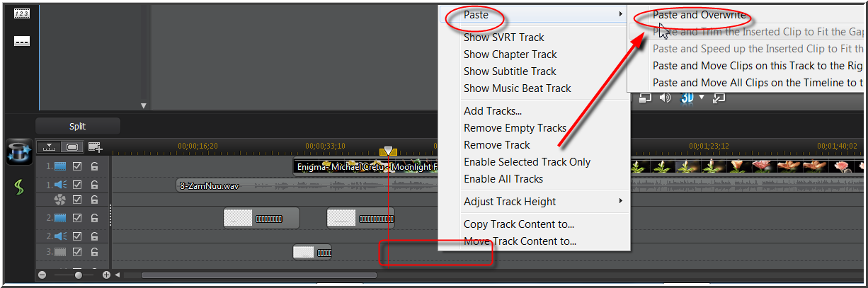Disable video track 1 checkbox

click(78, 166)
